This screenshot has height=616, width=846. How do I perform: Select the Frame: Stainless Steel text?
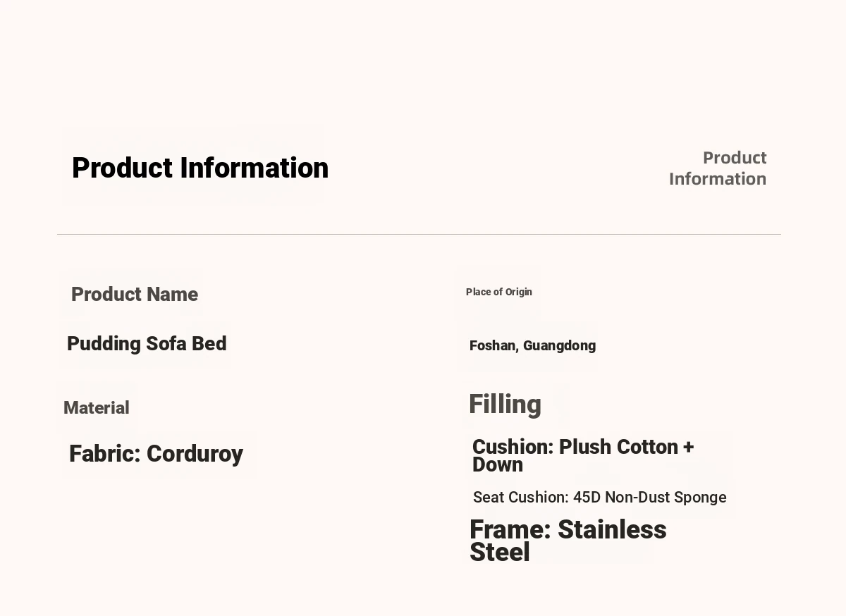point(568,541)
